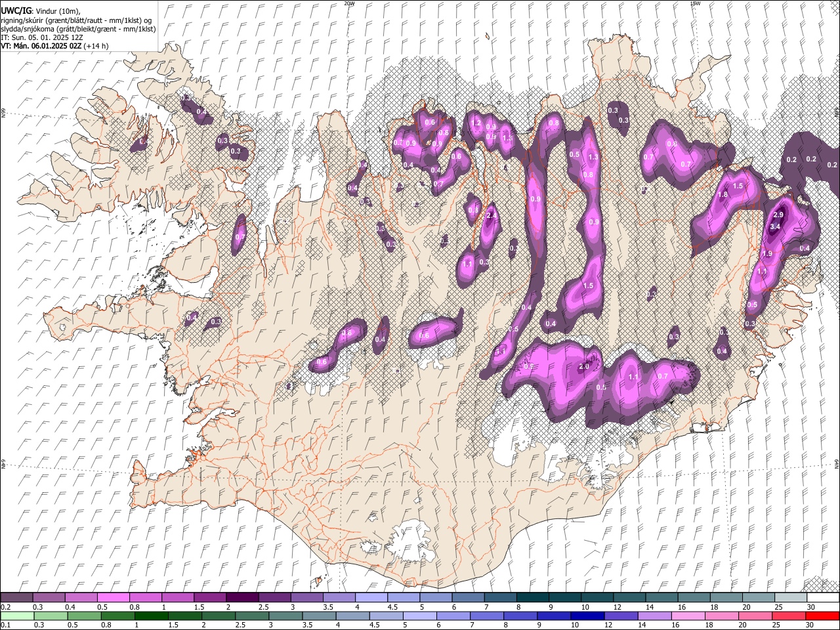Viewport: 840px width, 630px height.
Task: Click the 'VT: Mán. 06.01.2025 02Z (+14 h)' line
Action: (x=55, y=46)
